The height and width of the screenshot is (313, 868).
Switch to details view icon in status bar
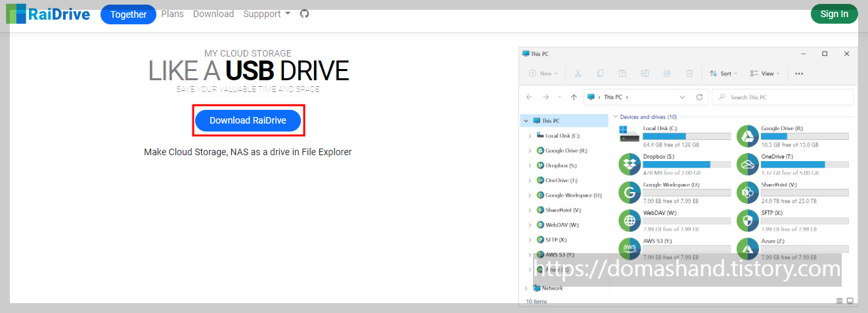pyautogui.click(x=838, y=301)
